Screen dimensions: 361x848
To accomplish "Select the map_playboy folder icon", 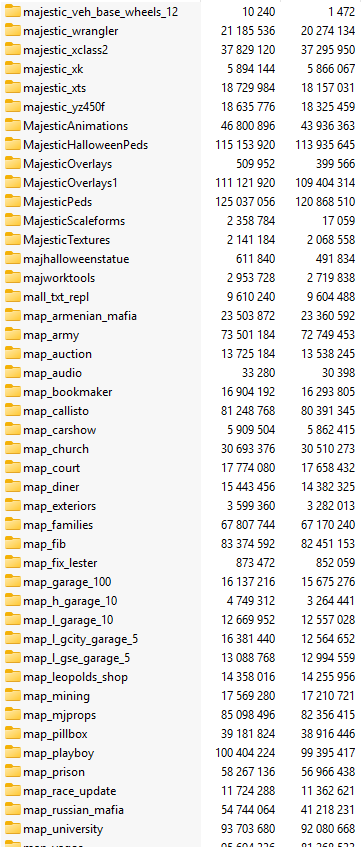I will [12, 753].
